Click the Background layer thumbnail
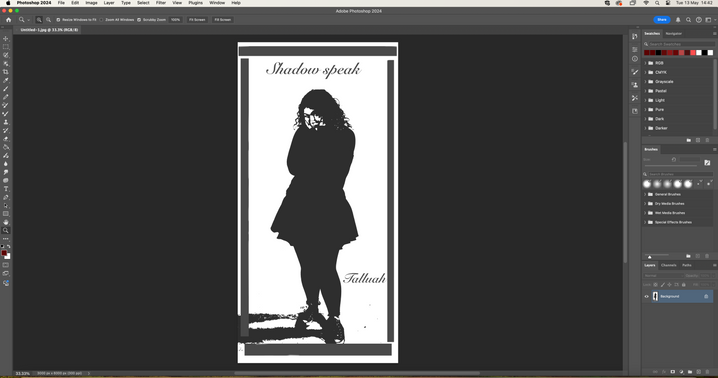 click(655, 296)
